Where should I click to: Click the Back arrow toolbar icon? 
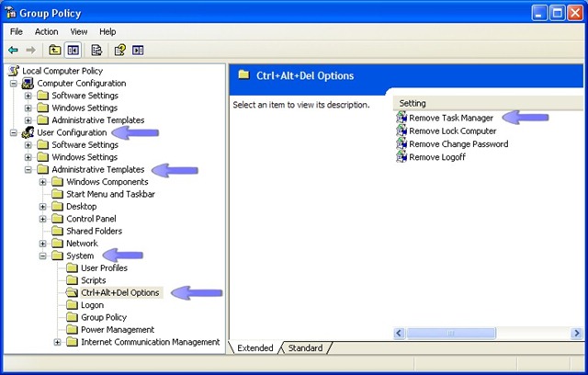point(13,50)
